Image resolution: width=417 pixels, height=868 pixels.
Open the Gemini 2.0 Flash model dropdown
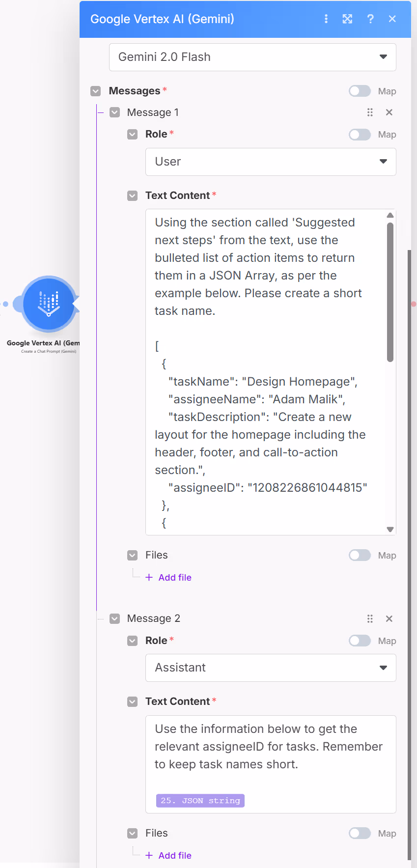pyautogui.click(x=252, y=57)
